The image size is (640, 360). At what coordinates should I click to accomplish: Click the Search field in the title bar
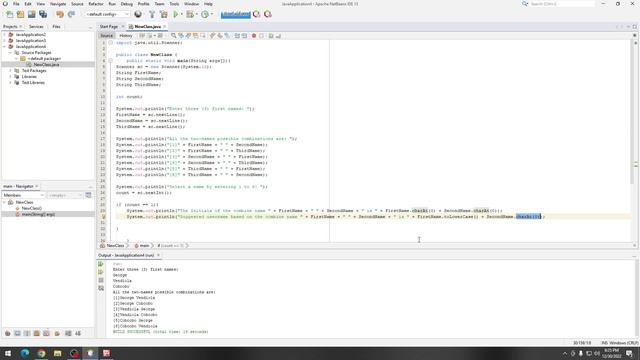pos(562,4)
